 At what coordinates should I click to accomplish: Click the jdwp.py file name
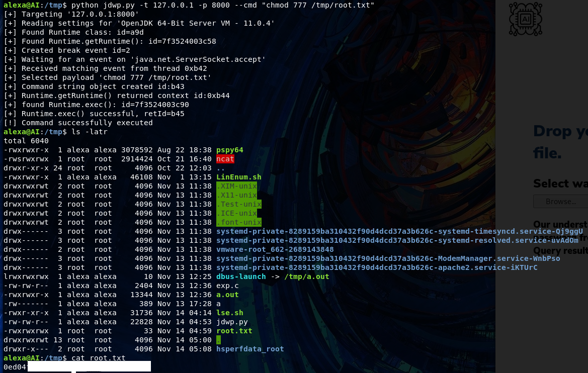point(232,322)
